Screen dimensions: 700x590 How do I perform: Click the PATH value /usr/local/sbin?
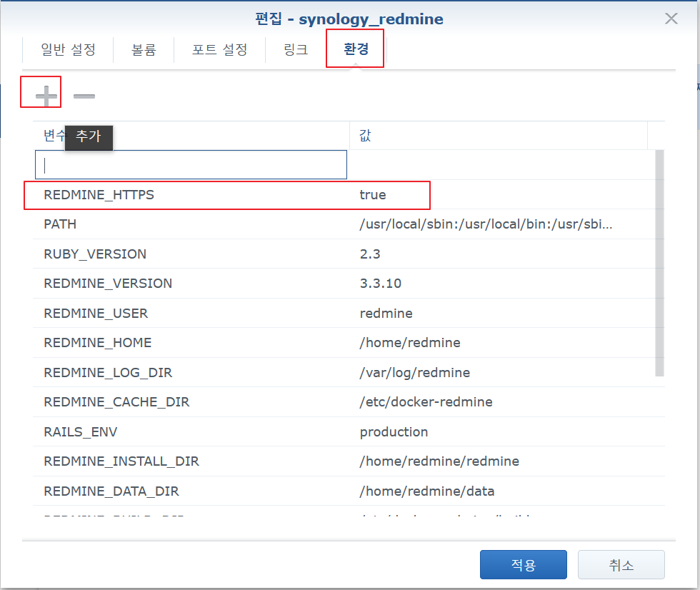pyautogui.click(x=486, y=224)
